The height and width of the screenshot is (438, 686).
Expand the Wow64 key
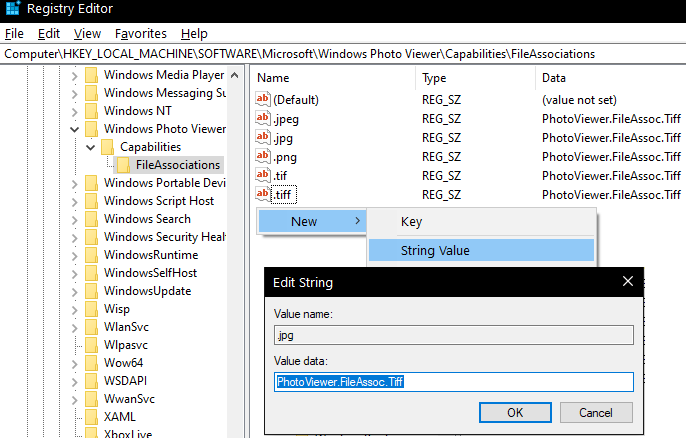point(74,363)
